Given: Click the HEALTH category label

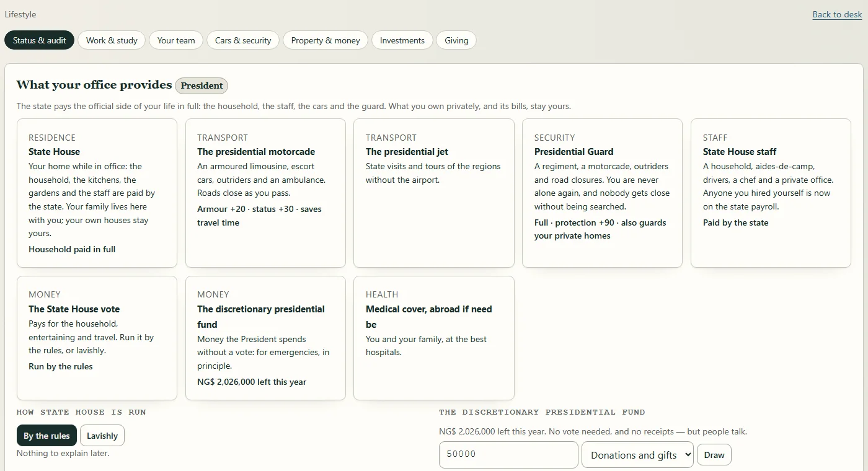Looking at the screenshot, I should click(x=382, y=294).
